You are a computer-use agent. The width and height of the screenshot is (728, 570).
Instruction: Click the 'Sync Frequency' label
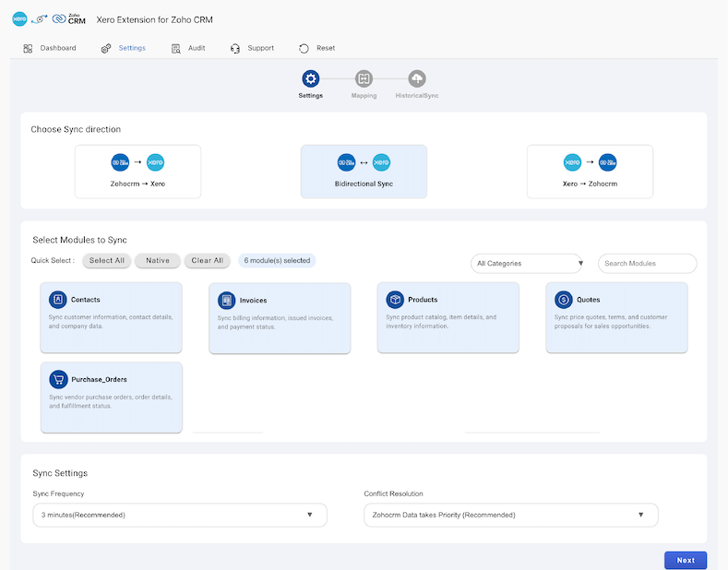pyautogui.click(x=58, y=493)
